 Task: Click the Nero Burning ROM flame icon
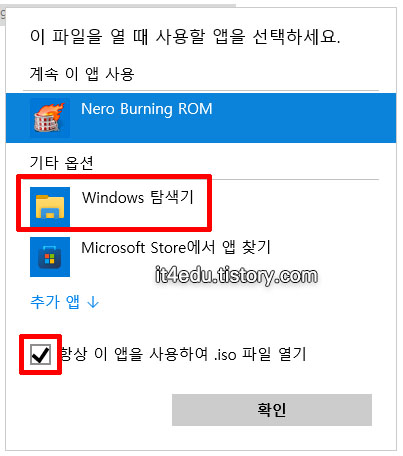pos(50,118)
